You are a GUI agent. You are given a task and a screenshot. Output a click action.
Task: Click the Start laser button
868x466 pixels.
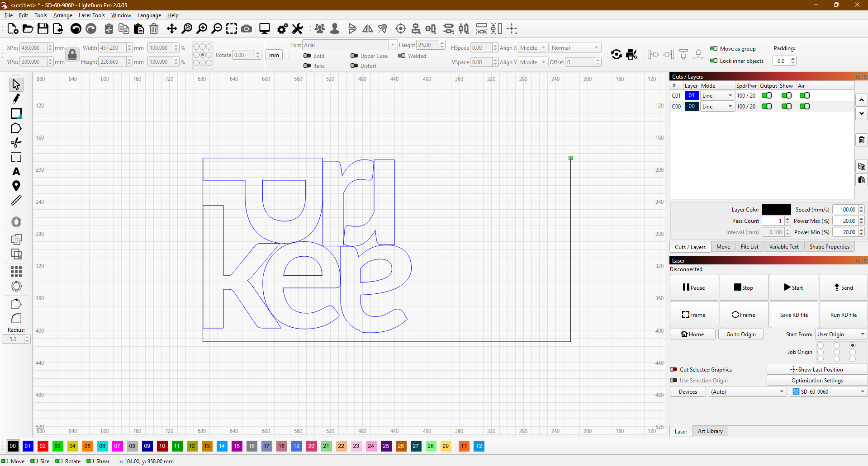pyautogui.click(x=794, y=287)
